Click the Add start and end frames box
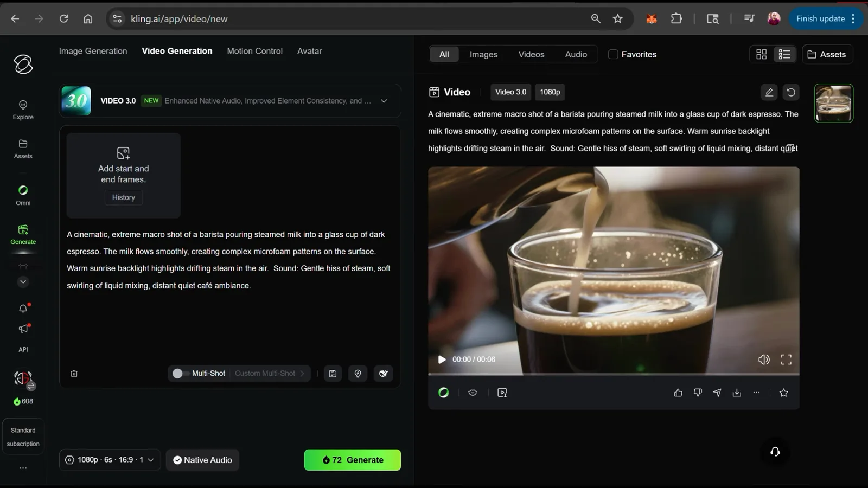 (123, 175)
